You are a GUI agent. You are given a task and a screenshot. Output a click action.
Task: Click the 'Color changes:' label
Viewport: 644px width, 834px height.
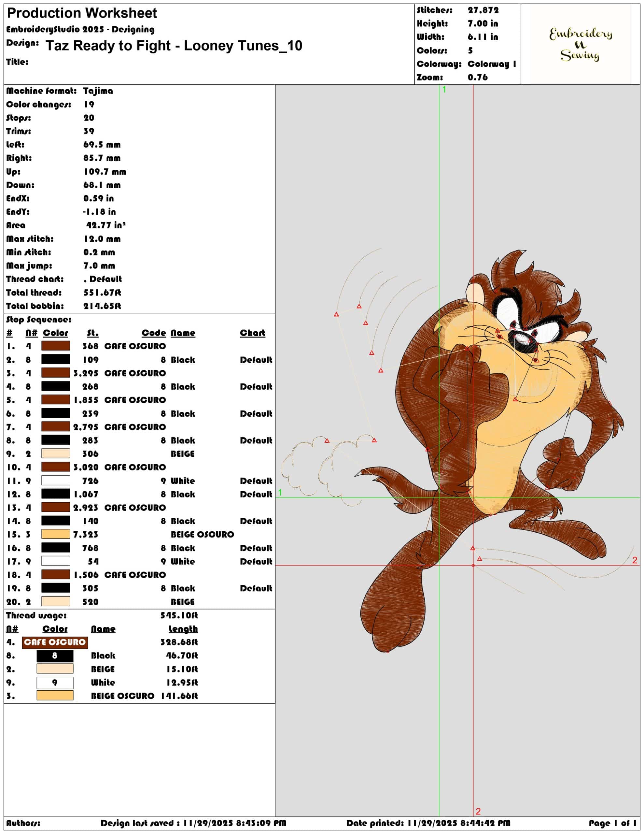[38, 105]
